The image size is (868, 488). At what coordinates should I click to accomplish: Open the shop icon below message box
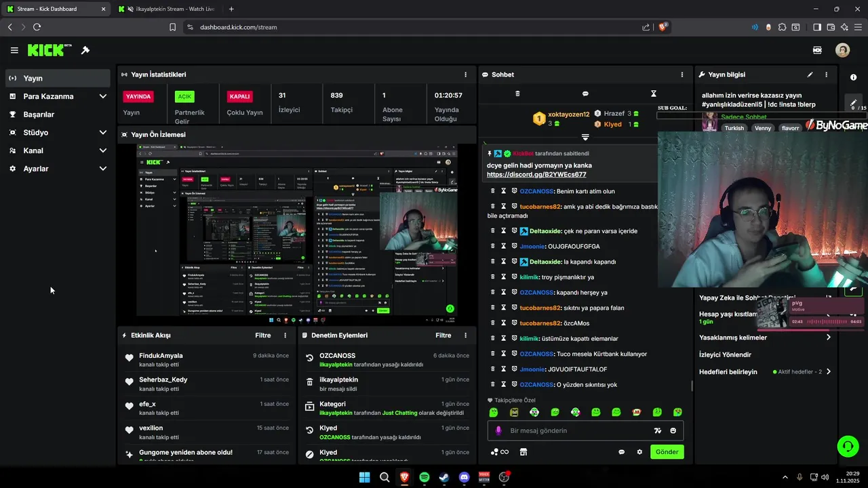coord(524,452)
